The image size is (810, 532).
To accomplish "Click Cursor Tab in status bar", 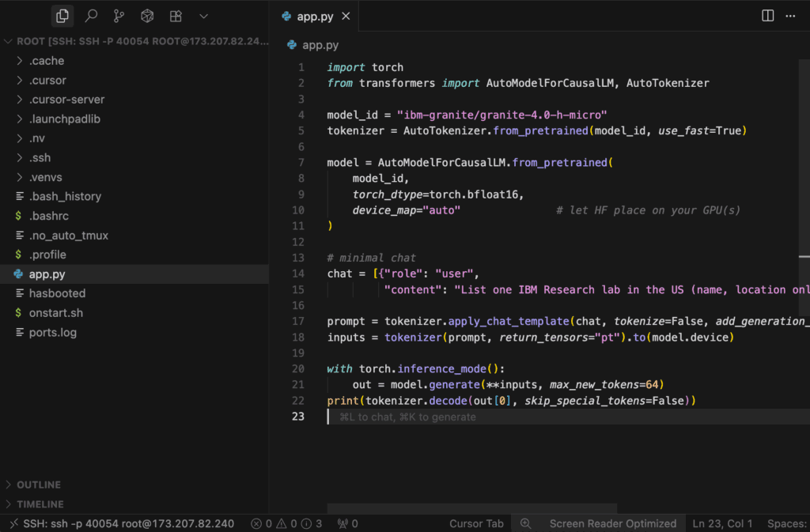I will pos(476,523).
